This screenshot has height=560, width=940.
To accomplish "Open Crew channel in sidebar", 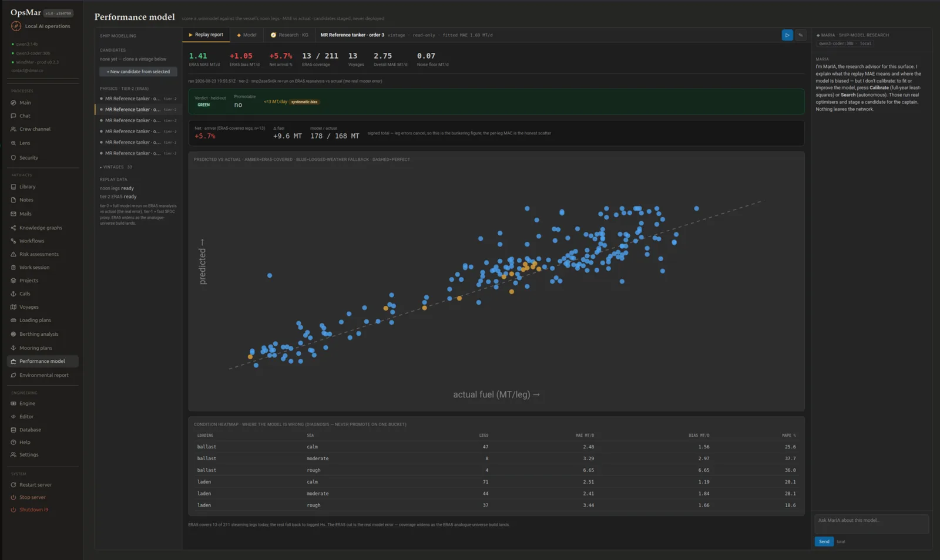I will tap(35, 129).
